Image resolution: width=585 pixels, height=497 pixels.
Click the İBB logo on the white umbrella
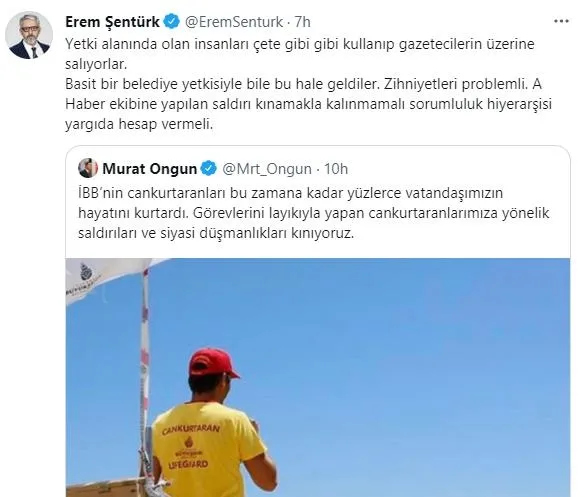tap(86, 272)
